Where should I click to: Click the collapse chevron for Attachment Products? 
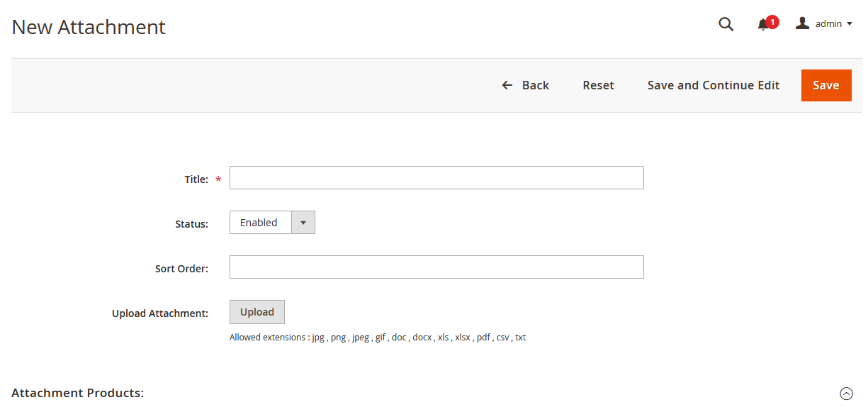(845, 392)
